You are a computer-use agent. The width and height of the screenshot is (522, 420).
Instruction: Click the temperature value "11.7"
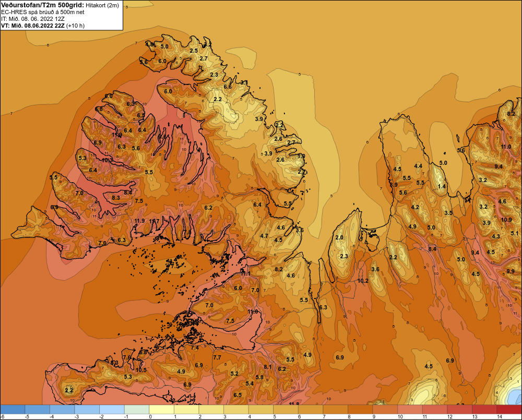tap(154, 221)
